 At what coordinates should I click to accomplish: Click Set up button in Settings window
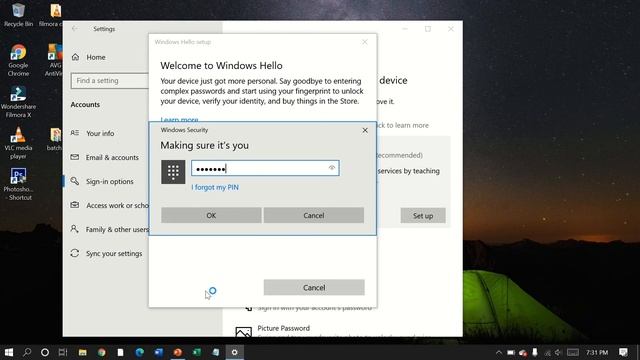[x=423, y=216]
